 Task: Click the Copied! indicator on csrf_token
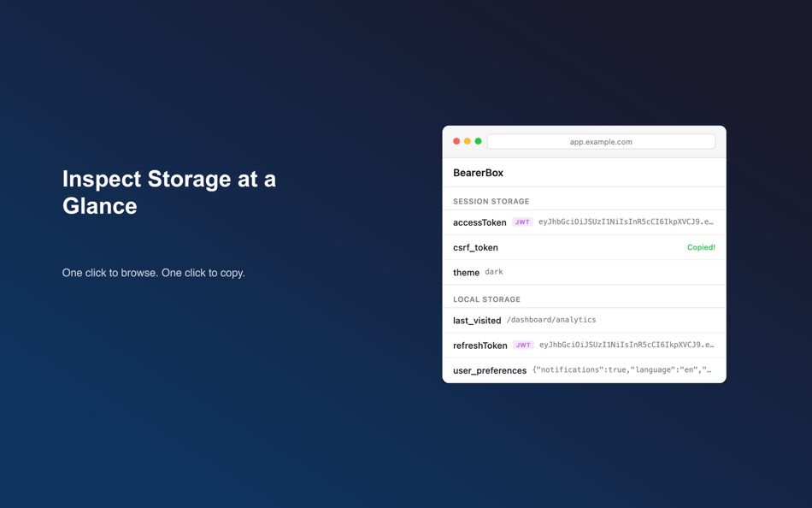[x=701, y=247]
